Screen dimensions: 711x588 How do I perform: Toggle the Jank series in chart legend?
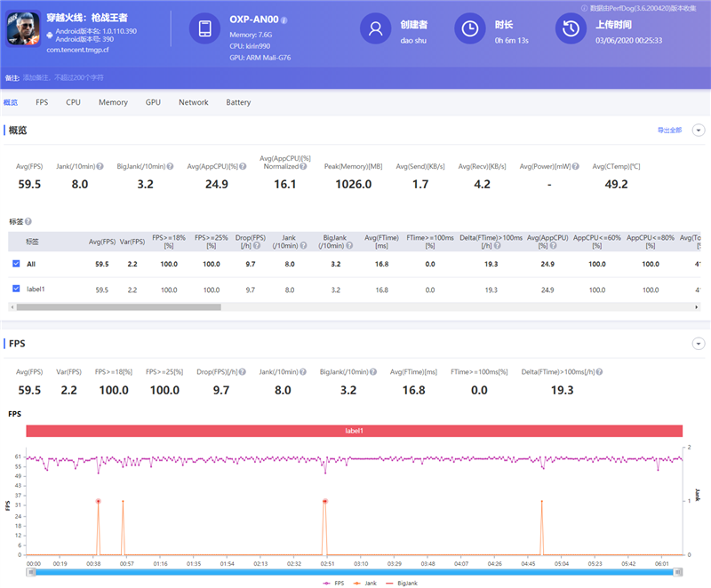click(367, 583)
